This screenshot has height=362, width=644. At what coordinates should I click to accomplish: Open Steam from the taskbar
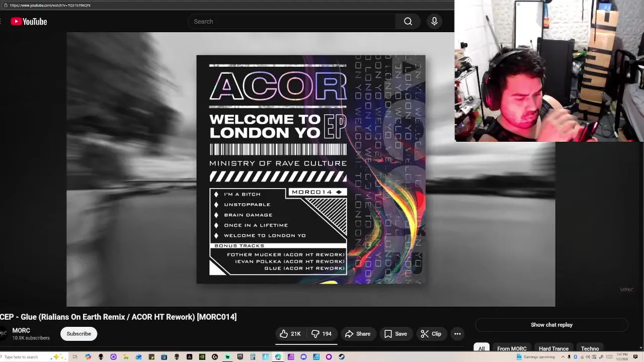342,357
